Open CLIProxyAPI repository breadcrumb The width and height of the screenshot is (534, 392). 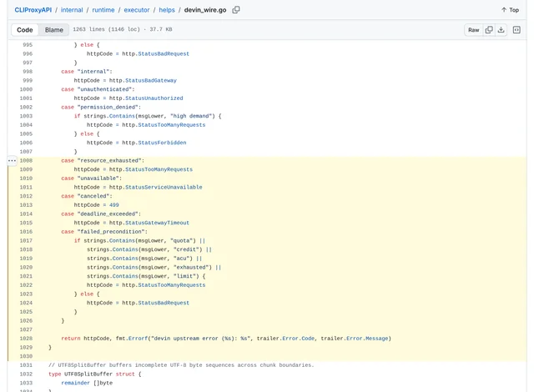33,10
